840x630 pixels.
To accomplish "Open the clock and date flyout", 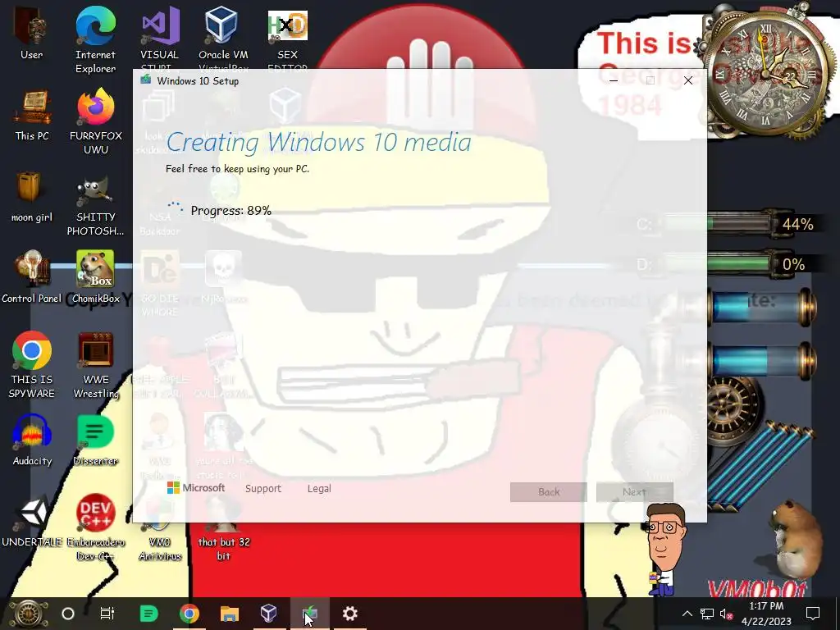I will click(766, 614).
